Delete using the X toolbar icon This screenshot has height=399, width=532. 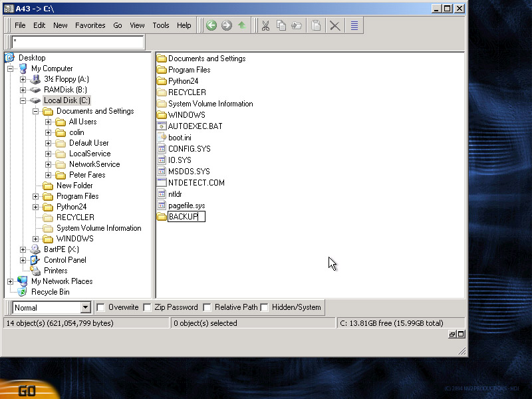tap(335, 25)
